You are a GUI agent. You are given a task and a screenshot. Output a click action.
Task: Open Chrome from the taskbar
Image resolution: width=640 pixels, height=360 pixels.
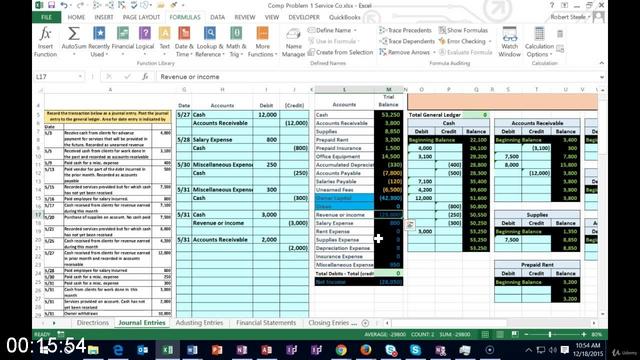(x=341, y=350)
